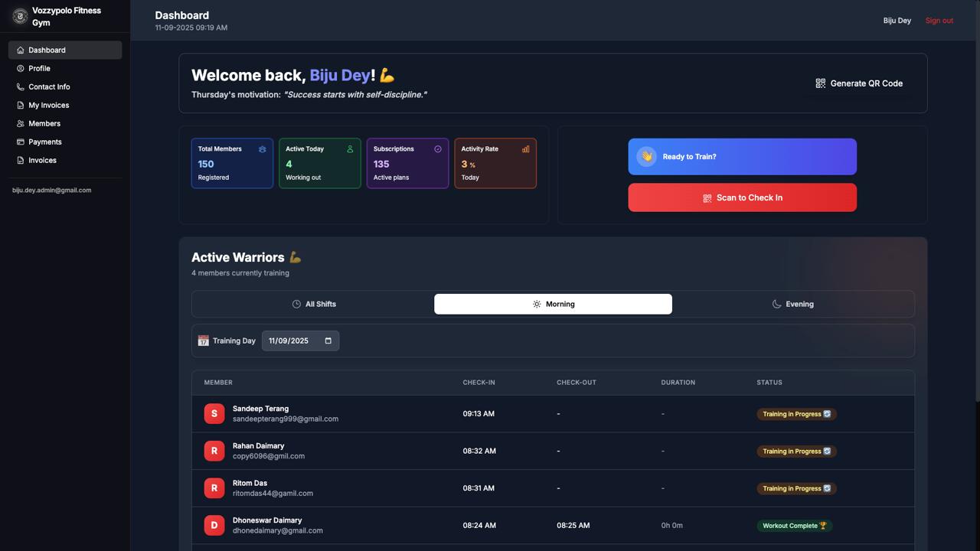Click the waving hand icon beside Ready to Train

[x=646, y=157]
